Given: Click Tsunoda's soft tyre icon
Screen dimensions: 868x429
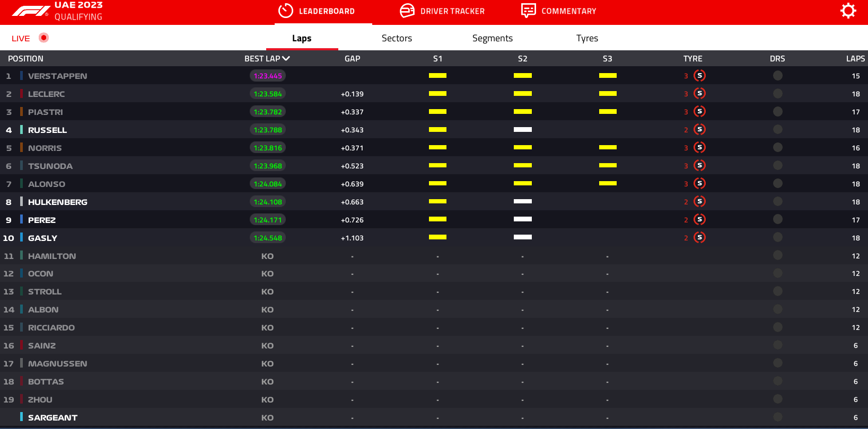Looking at the screenshot, I should click(700, 166).
